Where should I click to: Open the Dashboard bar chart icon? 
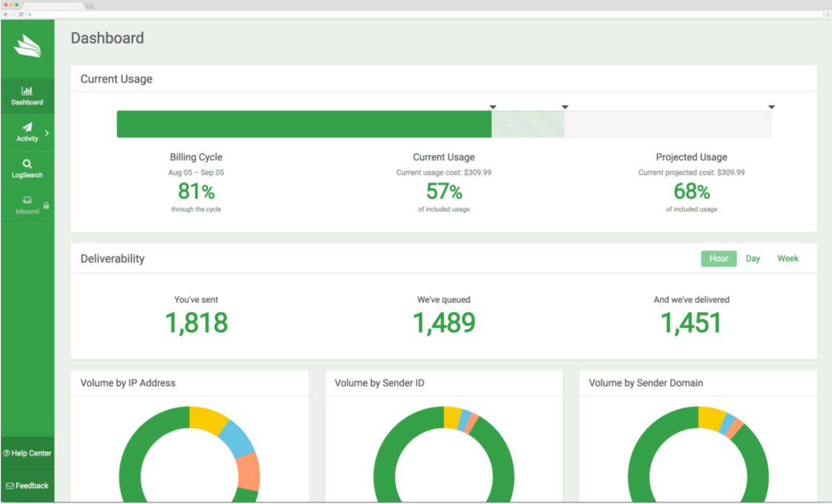point(27,91)
